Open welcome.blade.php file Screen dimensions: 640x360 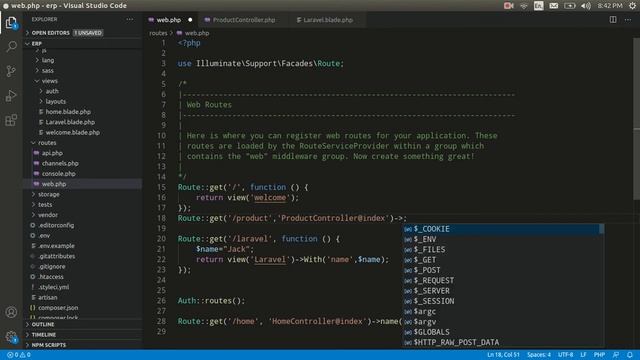(72, 132)
